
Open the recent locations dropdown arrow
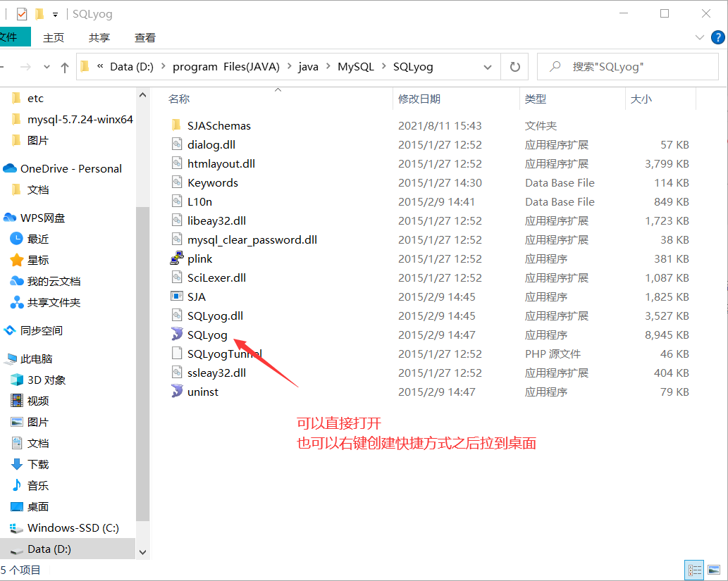tap(47, 68)
